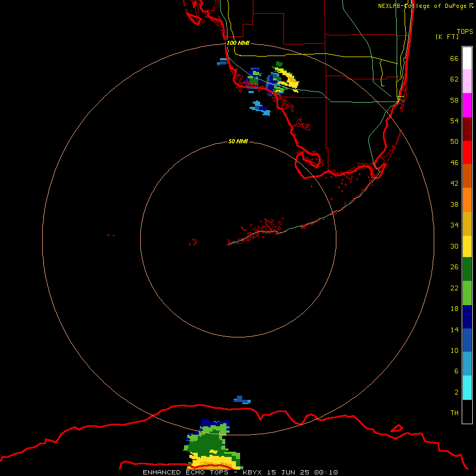476x476 pixels.
Task: Click the light pink legend swatch
Action: click(x=467, y=81)
